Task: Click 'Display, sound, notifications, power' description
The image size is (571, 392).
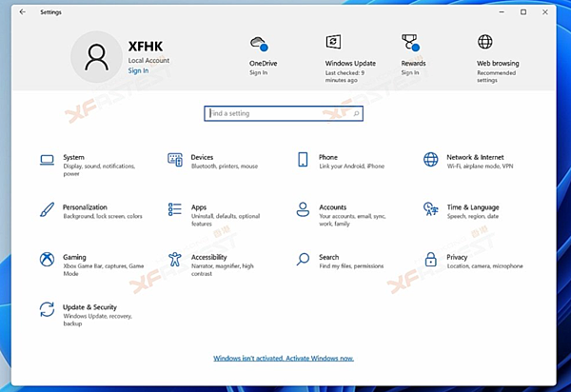Action: [x=99, y=170]
